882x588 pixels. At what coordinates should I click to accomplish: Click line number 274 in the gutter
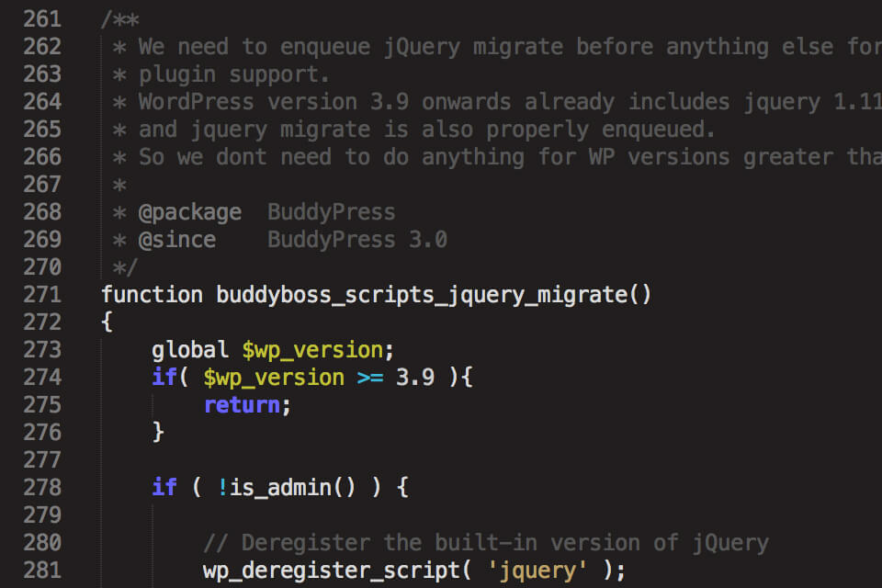(x=42, y=378)
